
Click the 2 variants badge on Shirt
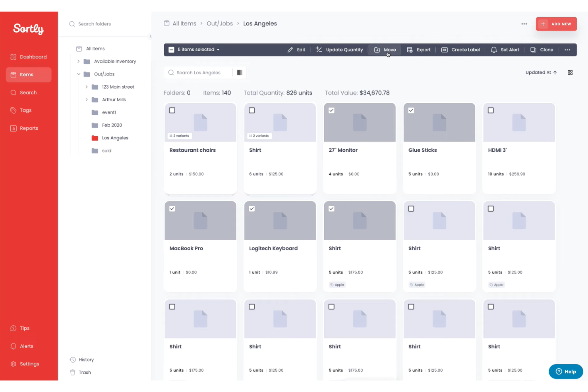[259, 136]
